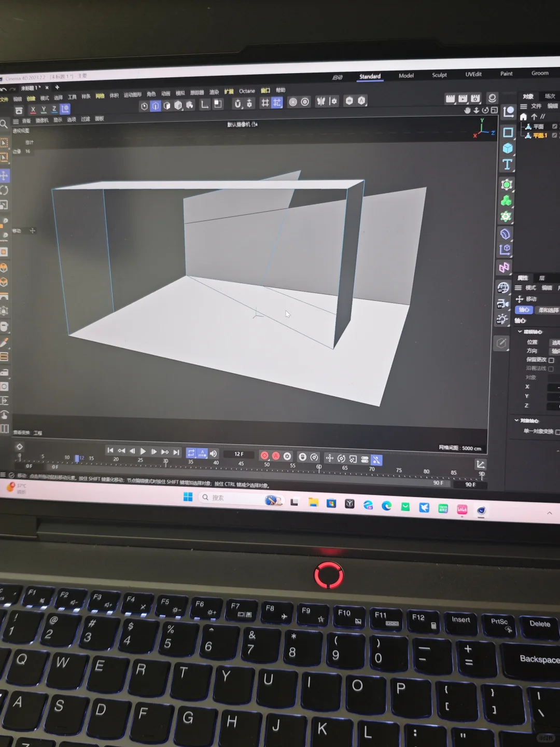Viewport: 560px width, 747px height.
Task: Open the 位置 dropdown in axis settings
Action: (555, 342)
